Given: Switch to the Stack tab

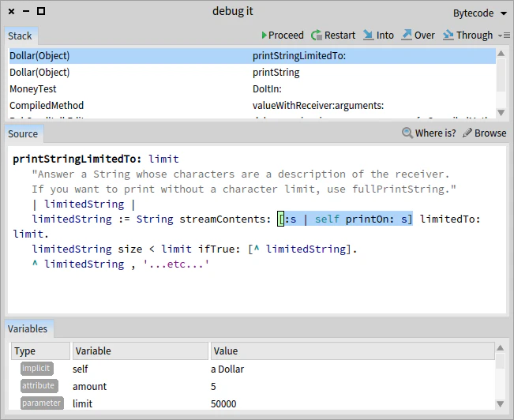Looking at the screenshot, I should coord(20,36).
